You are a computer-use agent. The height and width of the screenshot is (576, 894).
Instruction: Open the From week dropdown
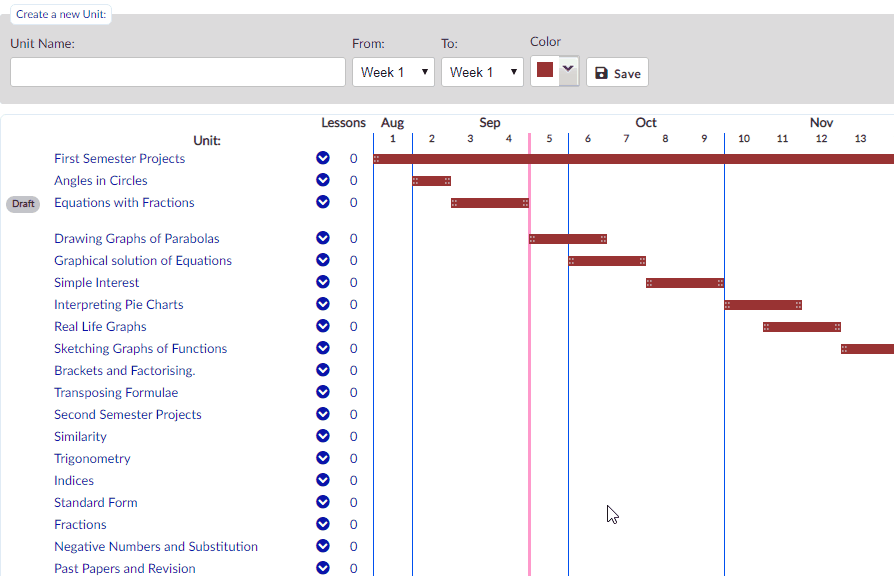tap(393, 72)
